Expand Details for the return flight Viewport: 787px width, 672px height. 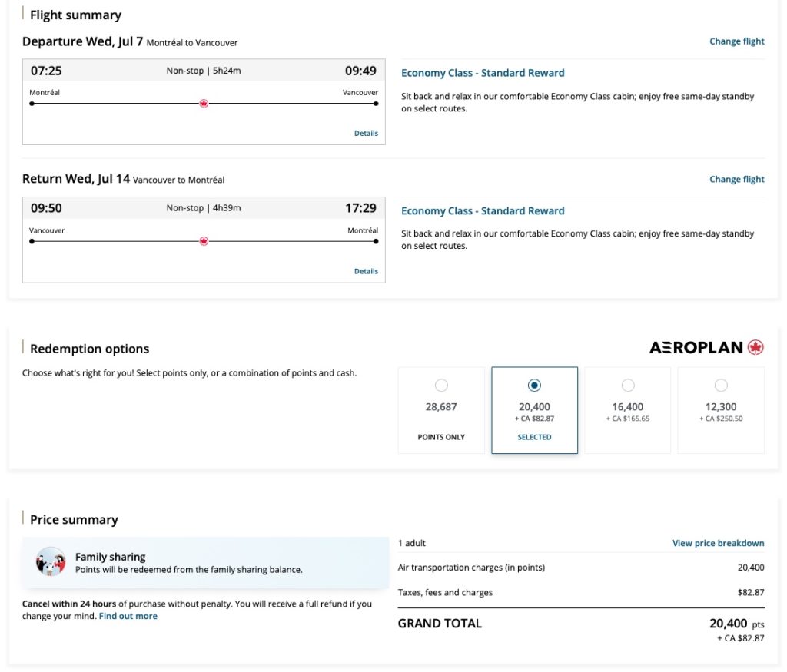pos(366,270)
